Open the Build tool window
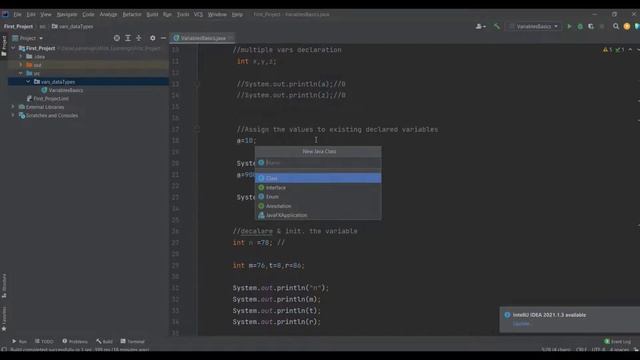The height and width of the screenshot is (360, 640). [x=104, y=341]
